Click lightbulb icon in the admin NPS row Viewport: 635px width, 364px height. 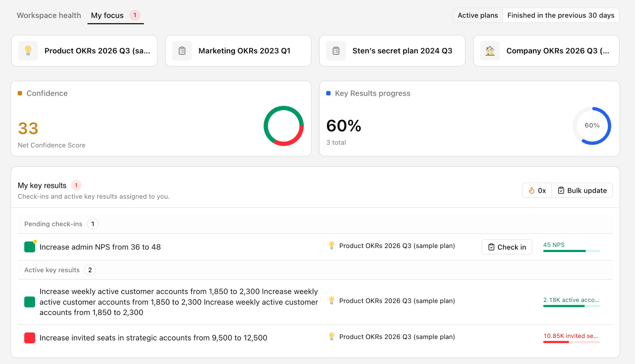[x=331, y=246]
